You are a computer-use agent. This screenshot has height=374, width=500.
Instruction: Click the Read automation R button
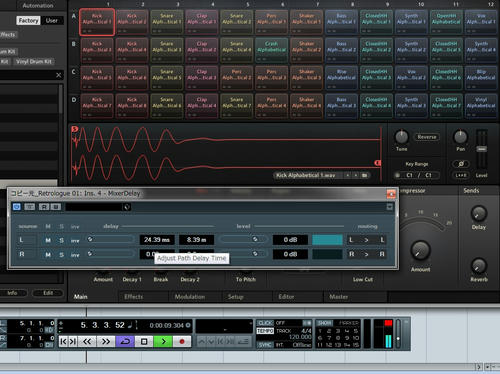coord(44,207)
